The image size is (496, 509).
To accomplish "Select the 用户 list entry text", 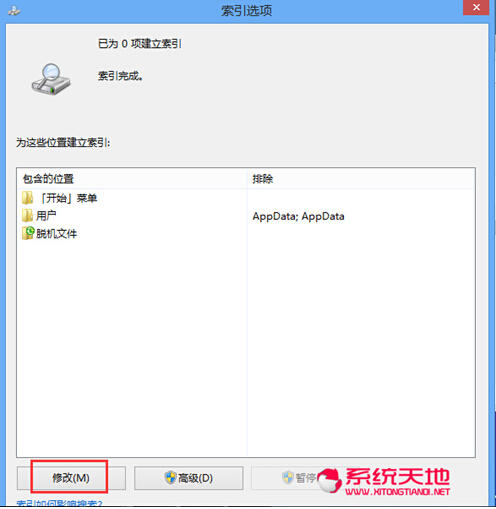I will (46, 216).
